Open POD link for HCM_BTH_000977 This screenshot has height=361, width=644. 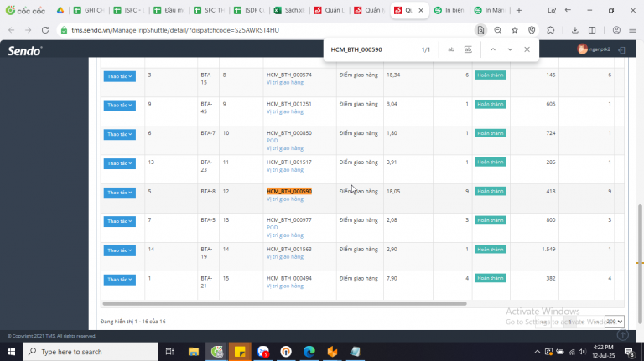click(x=273, y=227)
